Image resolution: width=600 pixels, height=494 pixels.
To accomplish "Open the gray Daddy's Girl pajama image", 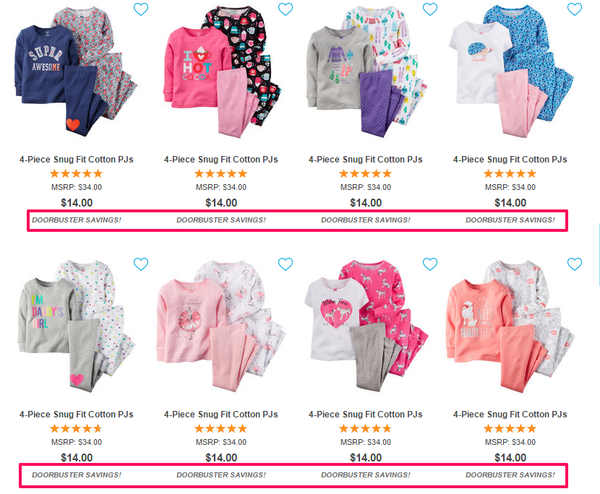I will [76, 326].
